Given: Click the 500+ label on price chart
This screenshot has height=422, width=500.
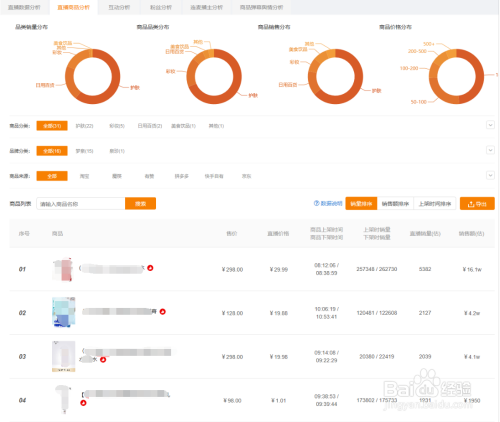Looking at the screenshot, I should [429, 44].
